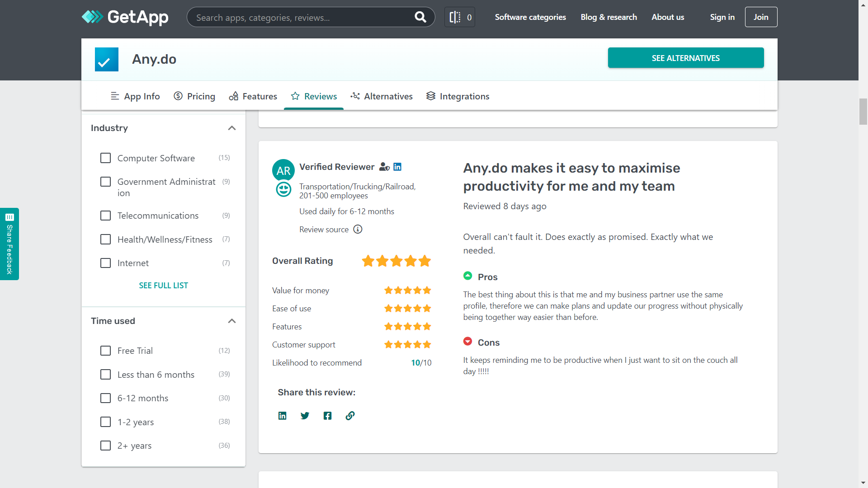Enable the Telecommunications checkbox
The image size is (868, 488).
coord(105,216)
